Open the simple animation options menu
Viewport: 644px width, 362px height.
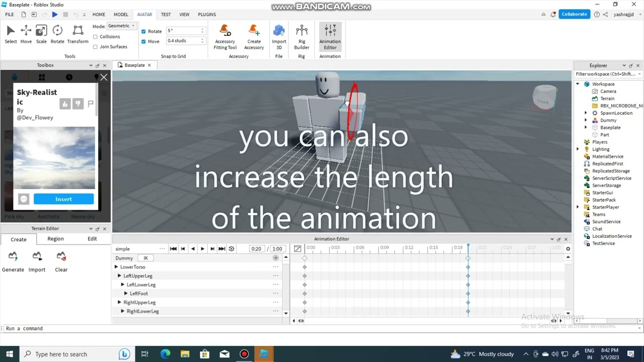(x=162, y=249)
